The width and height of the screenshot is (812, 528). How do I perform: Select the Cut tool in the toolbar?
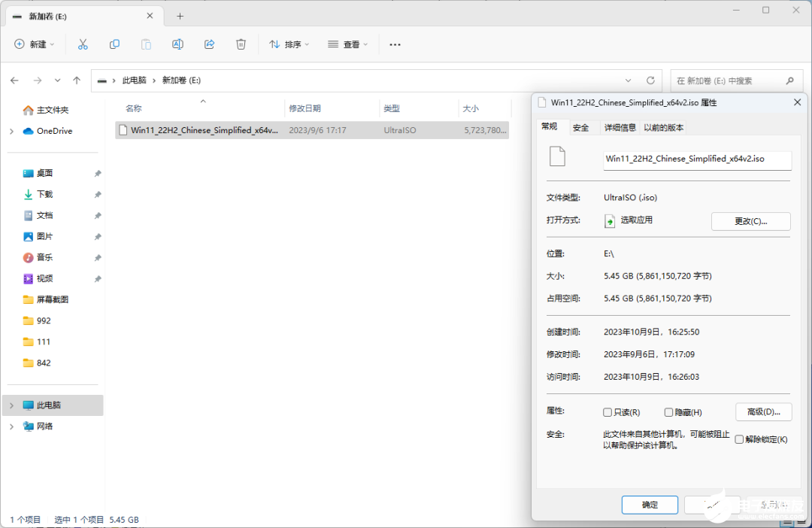pyautogui.click(x=83, y=44)
